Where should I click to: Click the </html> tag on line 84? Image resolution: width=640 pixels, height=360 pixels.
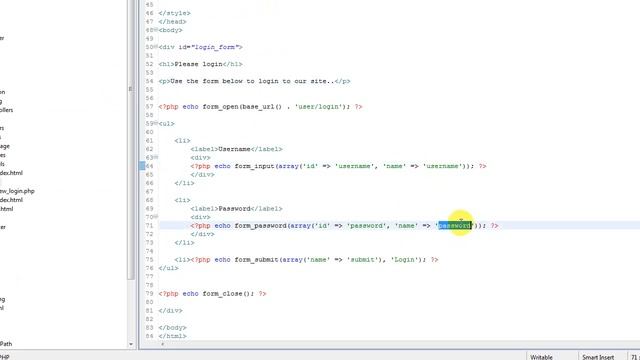coord(172,336)
